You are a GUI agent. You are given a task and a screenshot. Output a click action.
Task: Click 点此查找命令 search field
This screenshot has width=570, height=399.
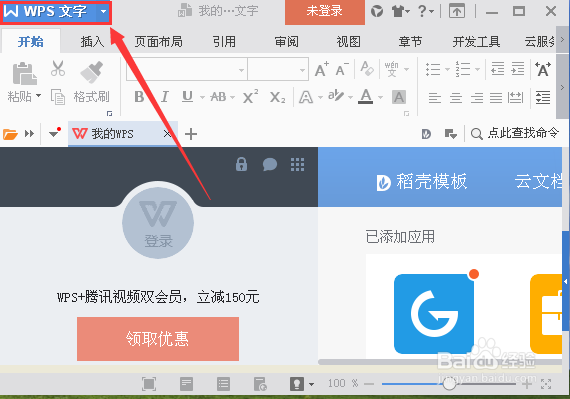click(515, 133)
